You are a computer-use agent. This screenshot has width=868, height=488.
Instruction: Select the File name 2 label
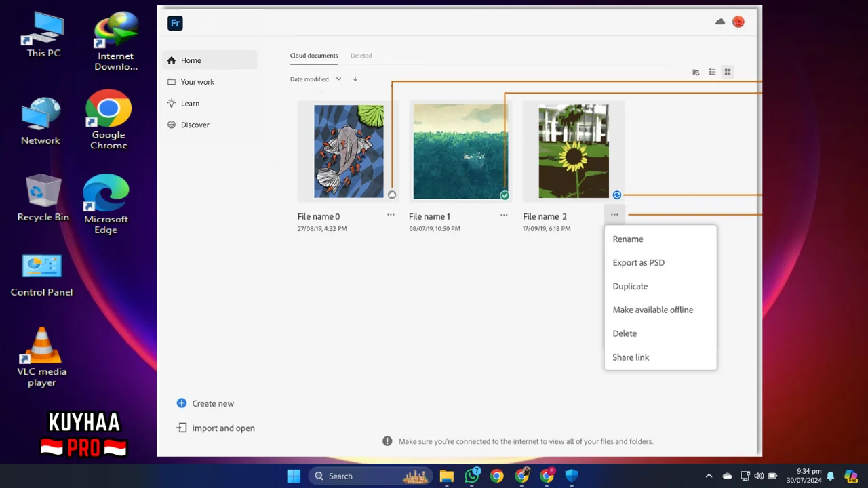(545, 217)
